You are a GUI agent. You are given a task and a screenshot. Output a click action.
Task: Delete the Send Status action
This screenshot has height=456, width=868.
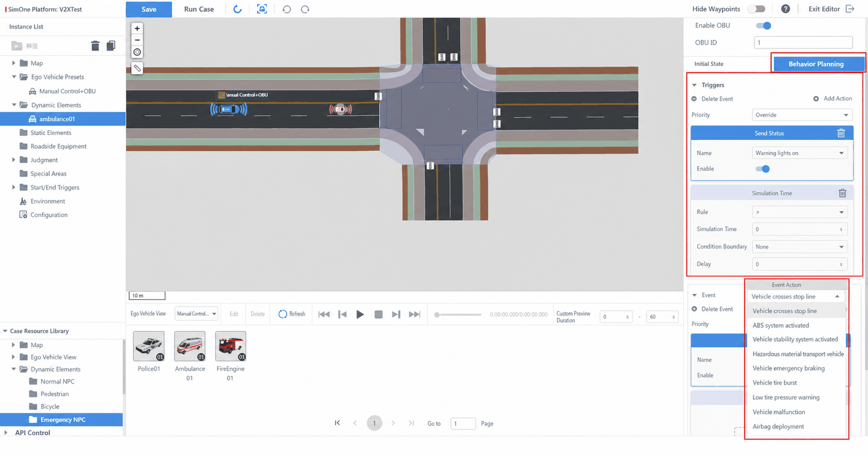tap(841, 133)
